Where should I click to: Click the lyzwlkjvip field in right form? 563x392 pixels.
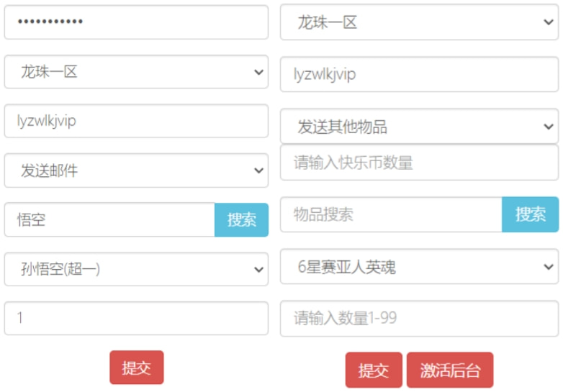[419, 75]
